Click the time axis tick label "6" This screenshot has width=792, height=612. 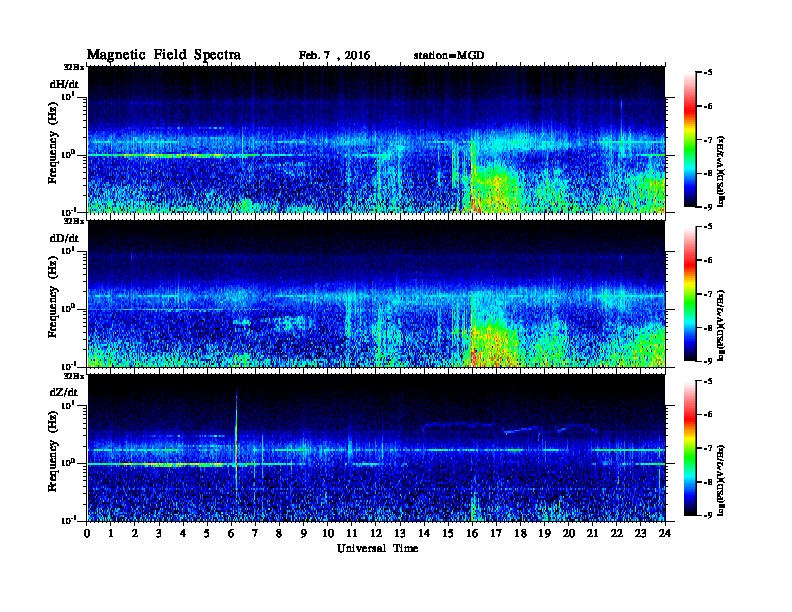[232, 534]
